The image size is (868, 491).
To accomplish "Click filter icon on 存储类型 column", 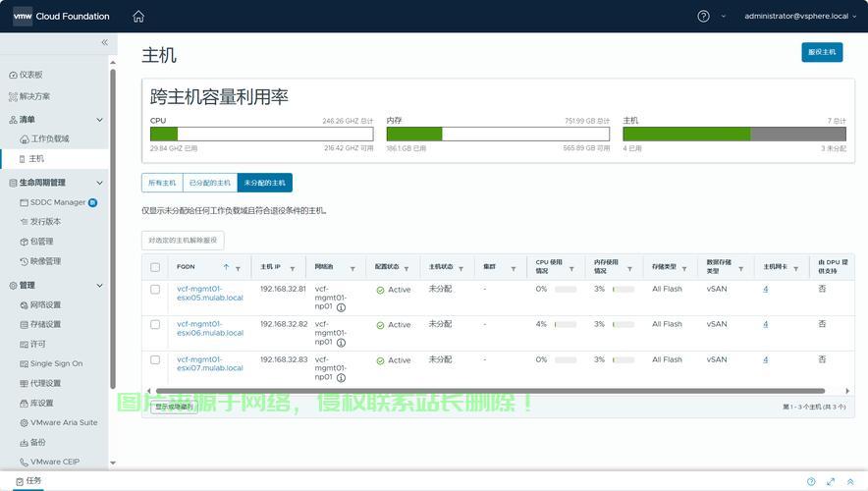I will tap(685, 268).
